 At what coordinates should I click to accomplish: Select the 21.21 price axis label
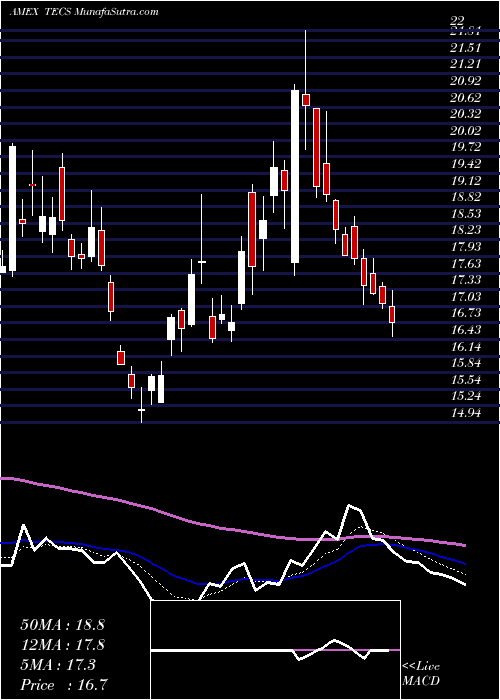point(465,64)
